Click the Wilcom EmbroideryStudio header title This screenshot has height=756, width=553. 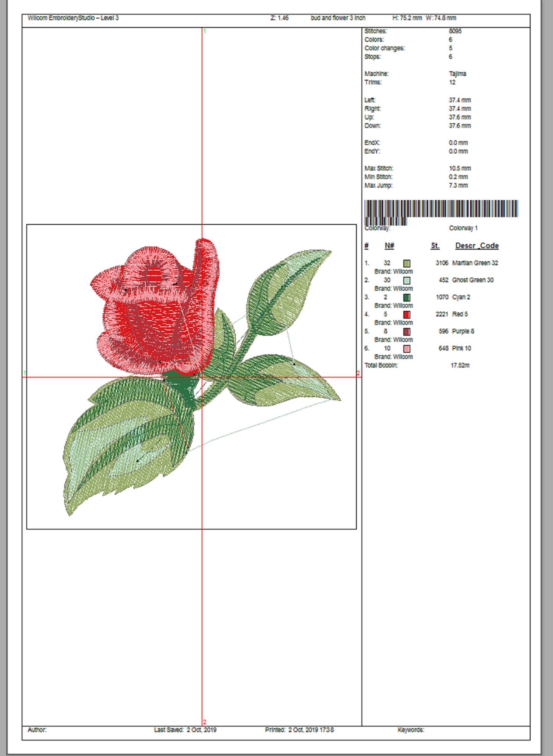[x=73, y=18]
